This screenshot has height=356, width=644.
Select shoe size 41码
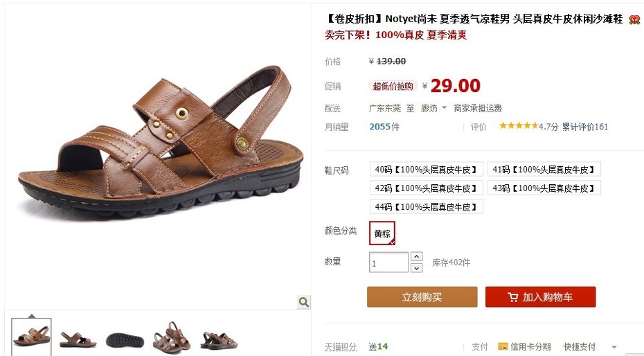pos(544,170)
